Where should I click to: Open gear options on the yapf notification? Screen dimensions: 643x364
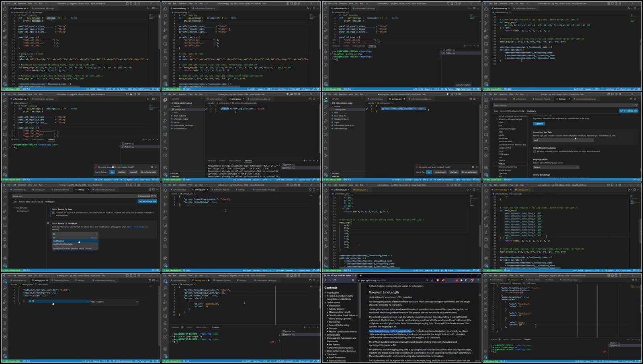(473, 167)
